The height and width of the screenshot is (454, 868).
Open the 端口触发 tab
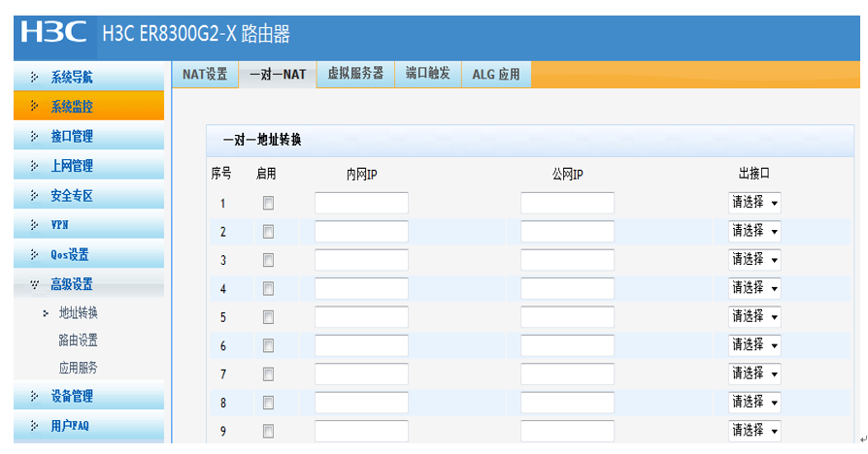click(x=427, y=74)
